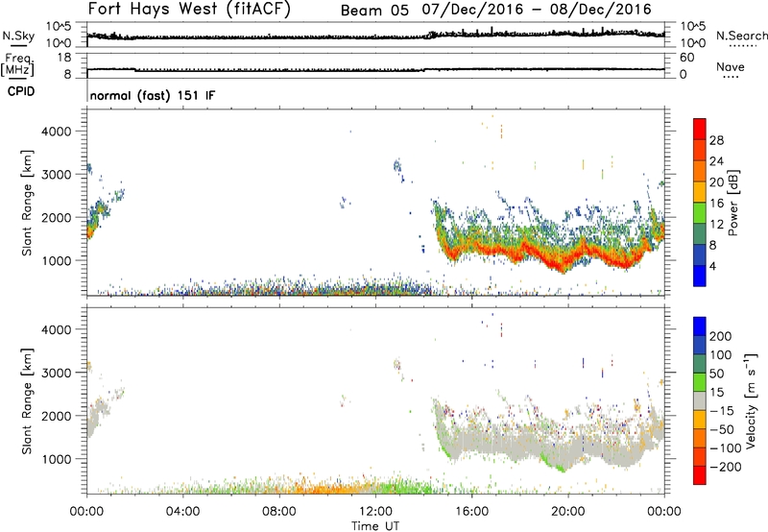The height and width of the screenshot is (532, 768).
Task: Click the 'Freq. [MHz]' axis label
Action: pos(19,64)
